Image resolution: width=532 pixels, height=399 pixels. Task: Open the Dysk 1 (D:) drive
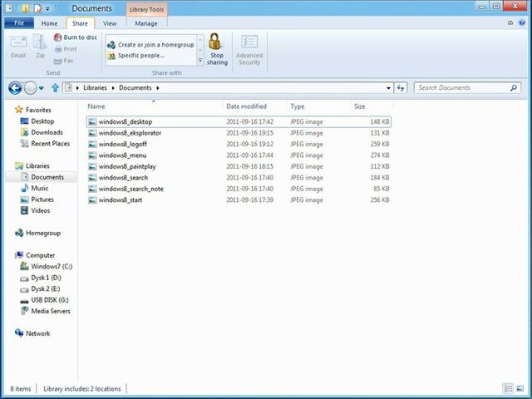[x=41, y=278]
